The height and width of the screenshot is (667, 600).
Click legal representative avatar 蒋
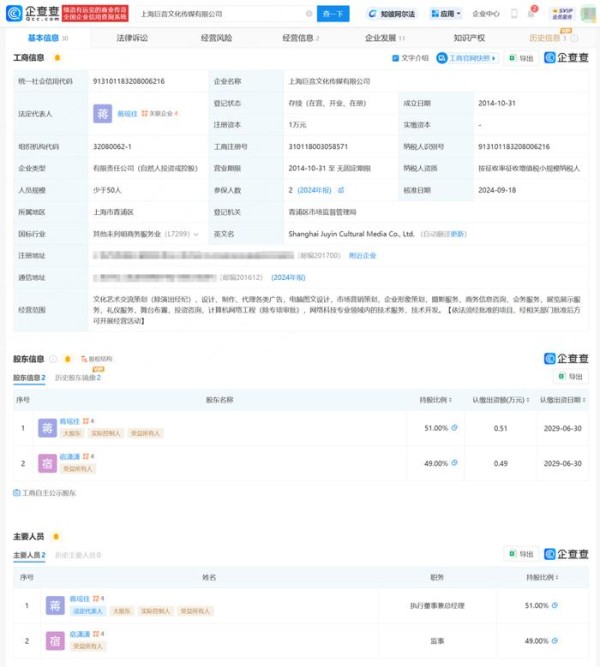pyautogui.click(x=103, y=114)
